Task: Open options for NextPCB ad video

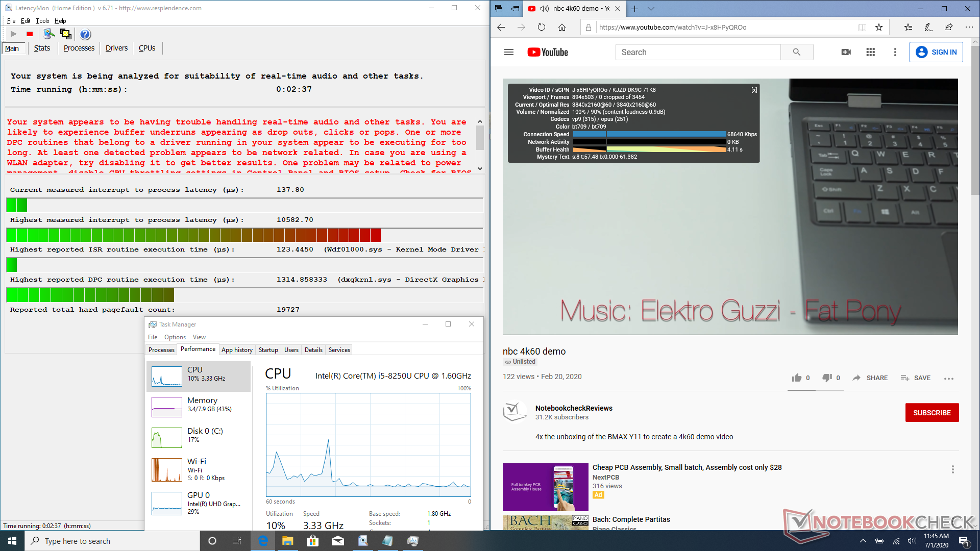Action: click(x=952, y=469)
